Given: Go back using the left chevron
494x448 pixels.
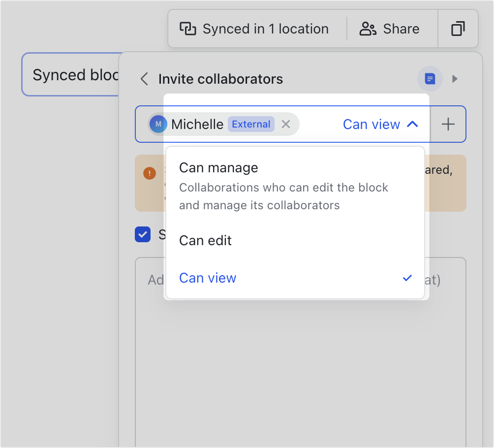Looking at the screenshot, I should tap(144, 79).
